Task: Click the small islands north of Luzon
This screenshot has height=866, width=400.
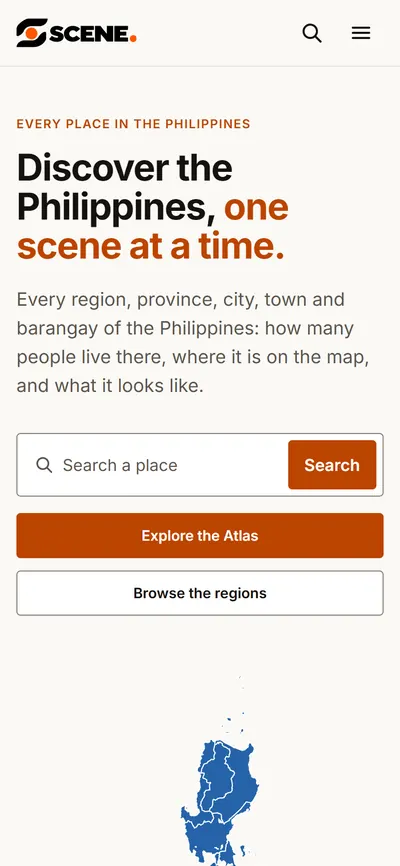Action: [x=233, y=705]
